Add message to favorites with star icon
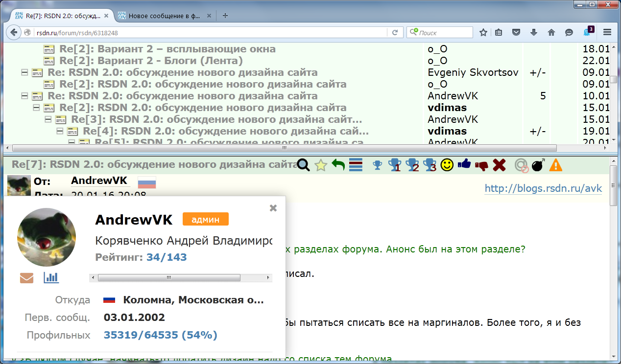The image size is (621, 364). pyautogui.click(x=321, y=165)
